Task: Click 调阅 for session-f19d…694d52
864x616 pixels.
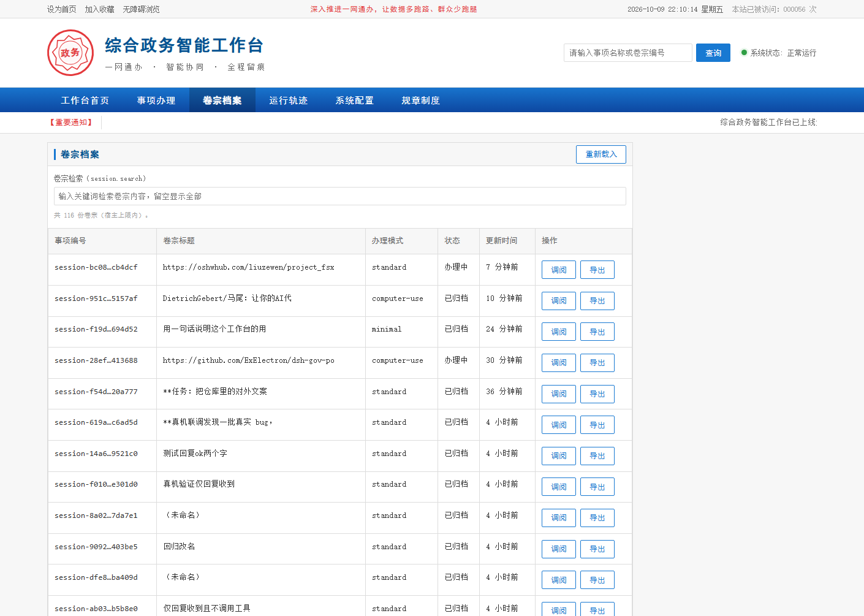Action: 559,332
